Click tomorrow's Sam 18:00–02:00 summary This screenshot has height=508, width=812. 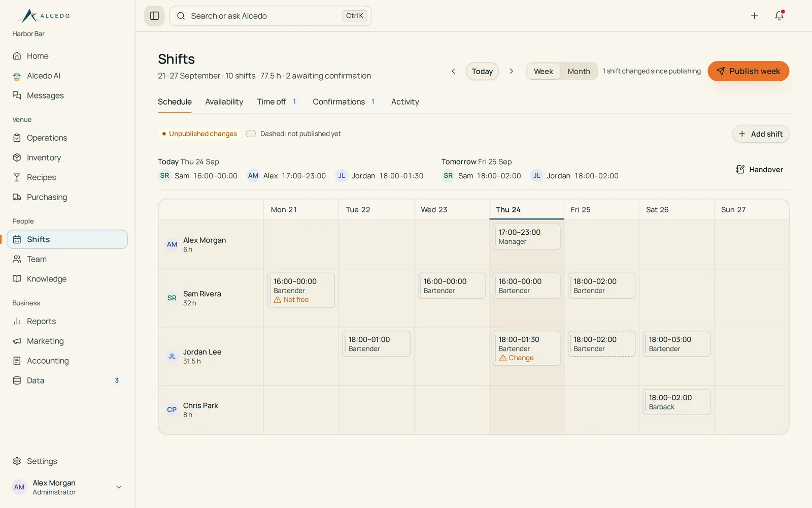482,176
